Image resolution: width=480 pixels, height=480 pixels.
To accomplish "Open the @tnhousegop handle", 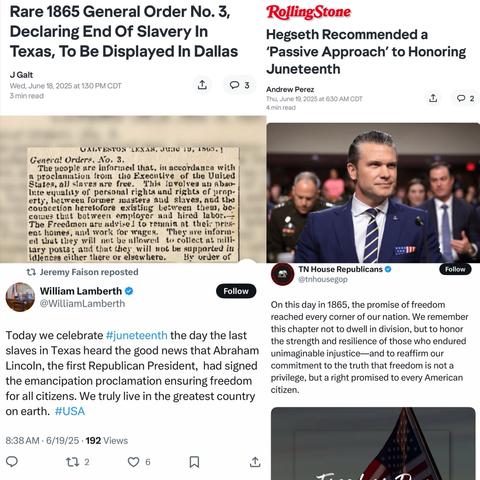I will pyautogui.click(x=323, y=279).
